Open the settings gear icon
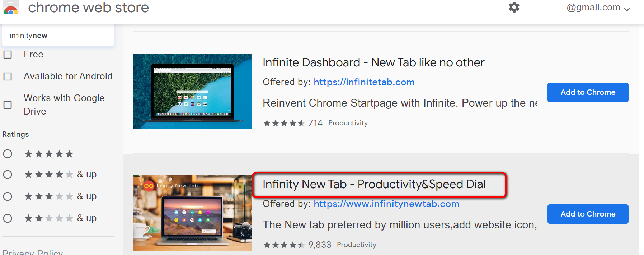The width and height of the screenshot is (644, 255). [514, 7]
